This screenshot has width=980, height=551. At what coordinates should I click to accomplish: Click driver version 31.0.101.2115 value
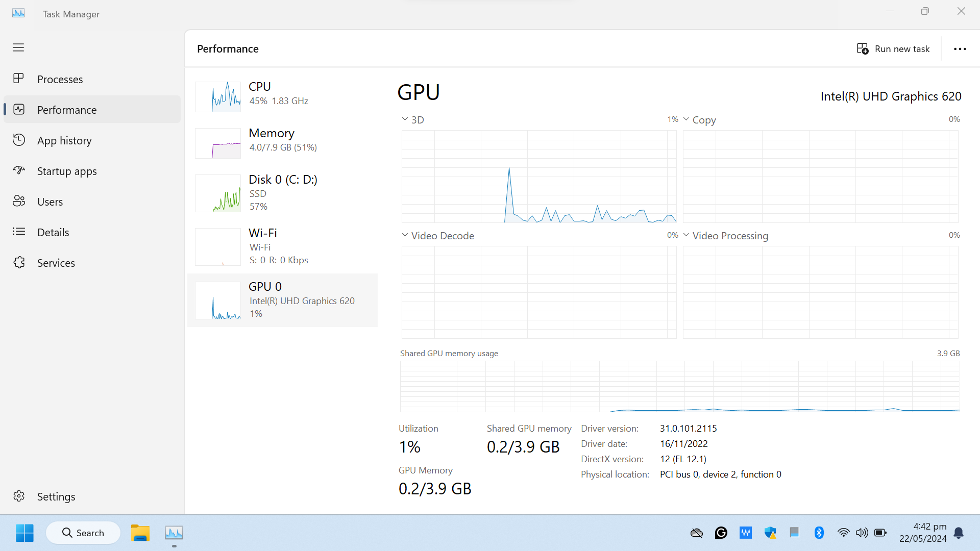click(x=689, y=429)
